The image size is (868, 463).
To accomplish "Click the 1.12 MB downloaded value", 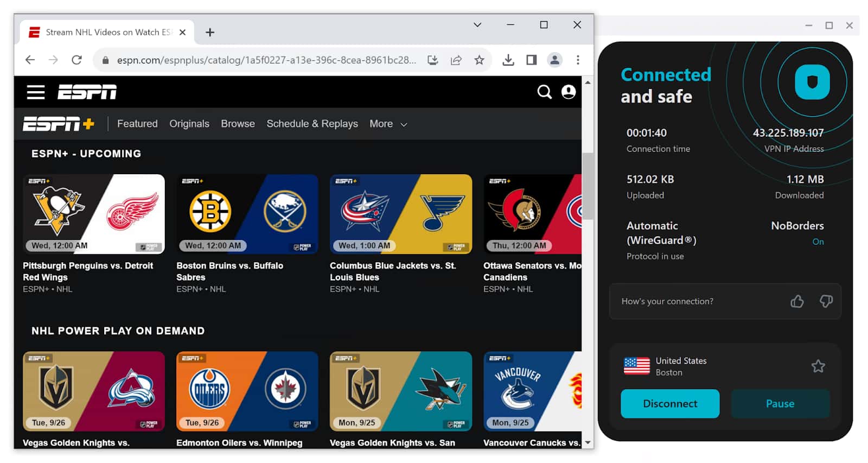I will point(805,179).
